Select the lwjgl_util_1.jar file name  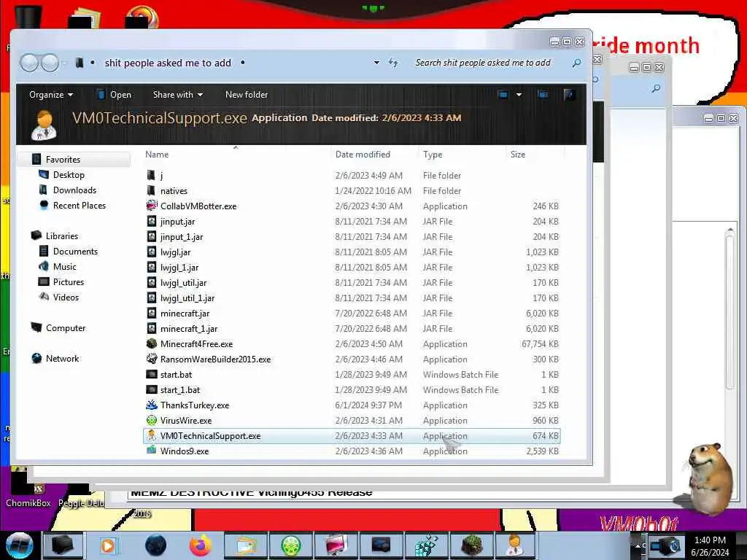coord(187,297)
